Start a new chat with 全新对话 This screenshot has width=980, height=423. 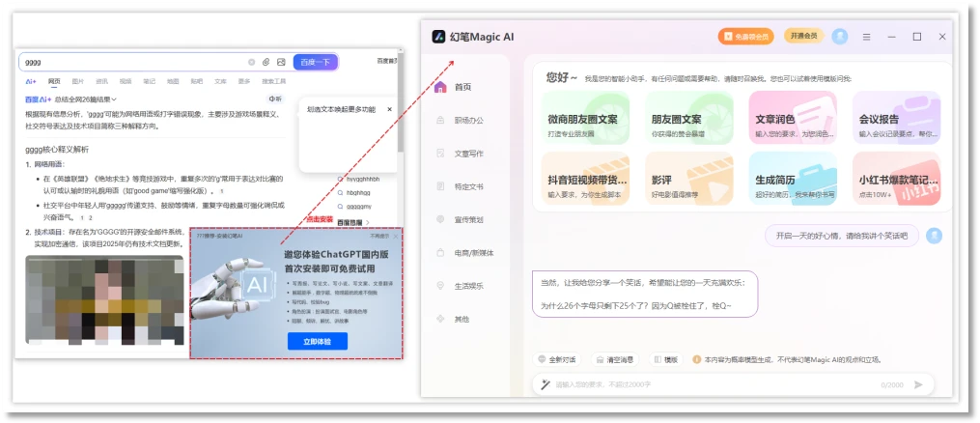(x=556, y=360)
